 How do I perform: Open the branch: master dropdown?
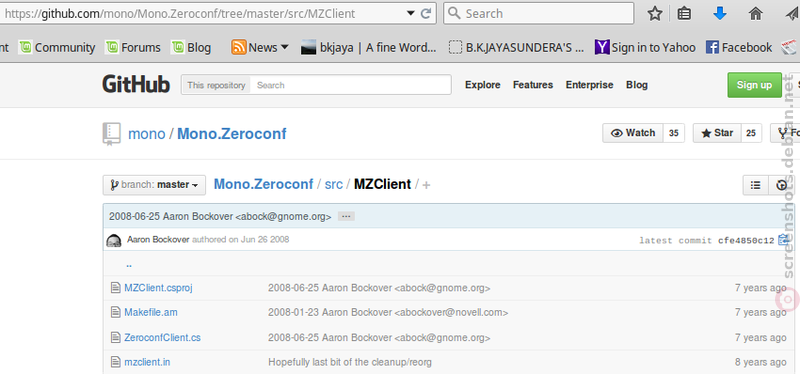pyautogui.click(x=154, y=185)
